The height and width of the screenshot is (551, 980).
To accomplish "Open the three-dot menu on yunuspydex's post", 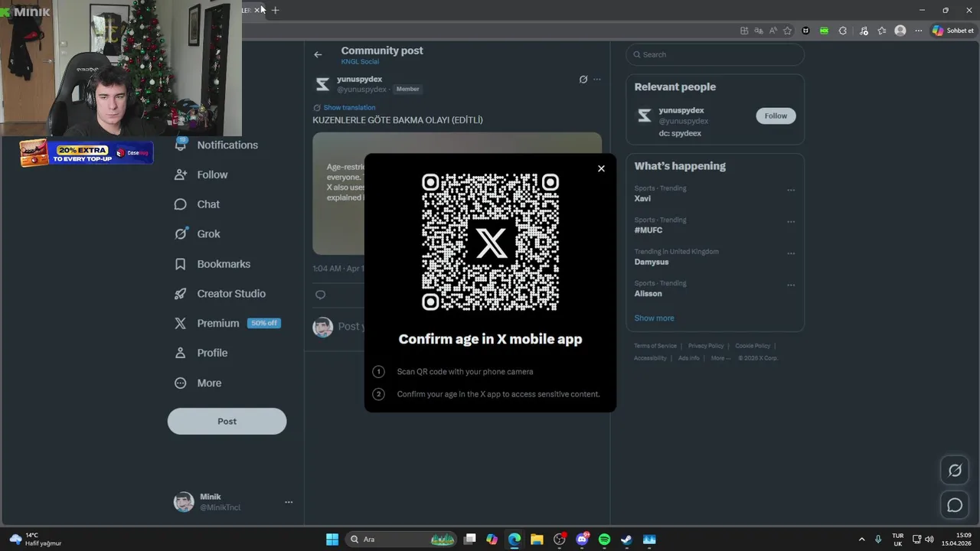I will (x=597, y=79).
